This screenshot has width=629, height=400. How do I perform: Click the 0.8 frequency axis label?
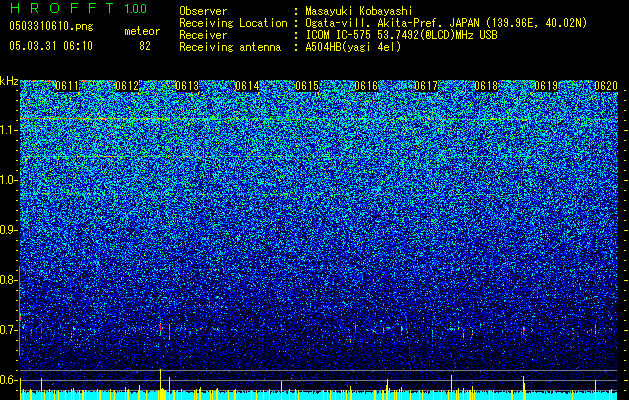pyautogui.click(x=8, y=280)
